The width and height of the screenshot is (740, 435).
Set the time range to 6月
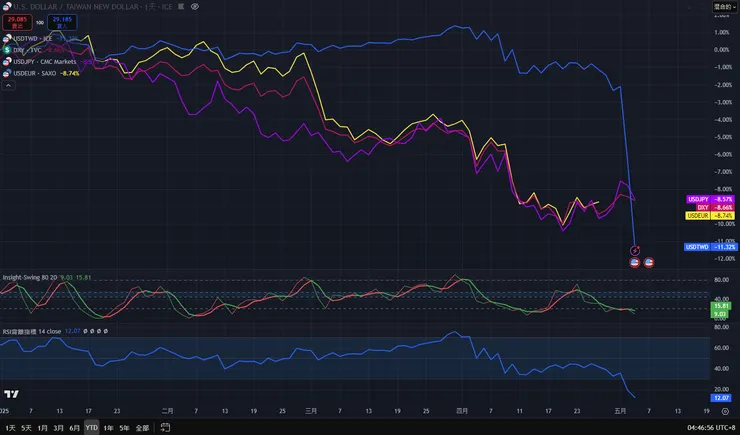(x=75, y=428)
